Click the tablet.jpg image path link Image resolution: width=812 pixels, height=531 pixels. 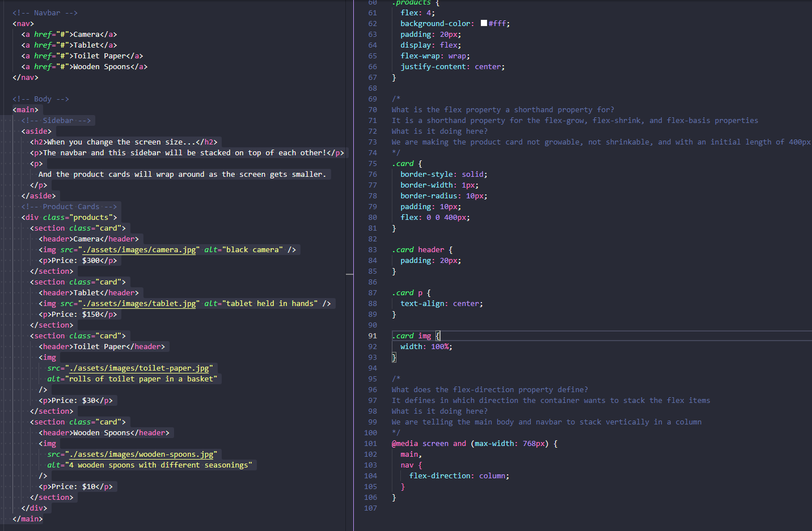click(139, 303)
